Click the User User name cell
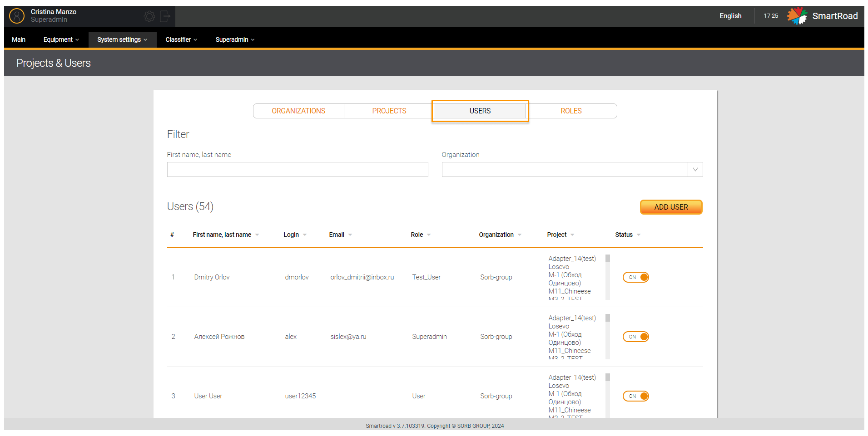 coord(208,396)
